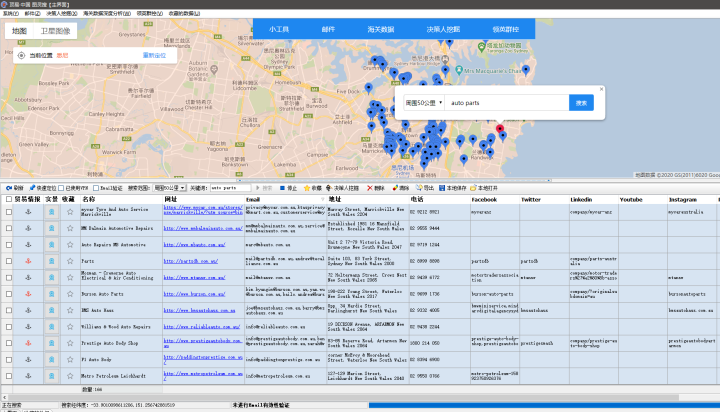
Task: Click the 清除 clear toolbar icon
Action: click(395, 188)
